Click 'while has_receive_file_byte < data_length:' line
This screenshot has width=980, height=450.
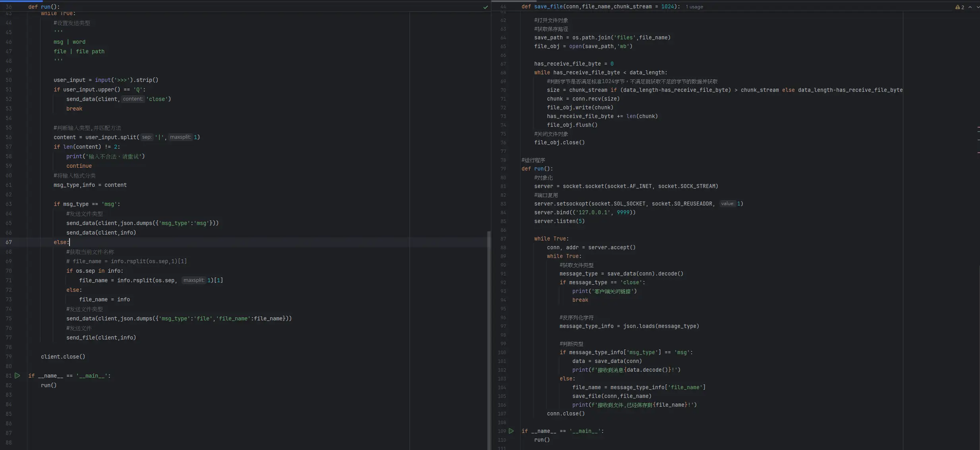pos(601,72)
